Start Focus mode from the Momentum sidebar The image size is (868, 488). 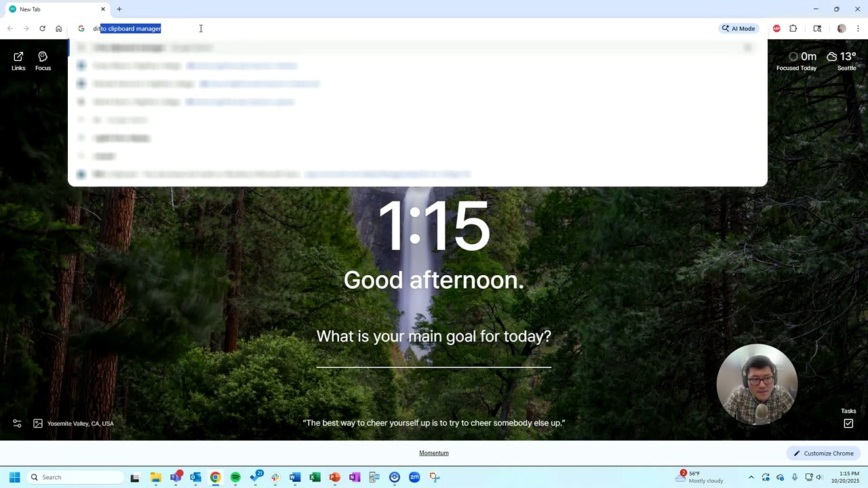coord(43,61)
